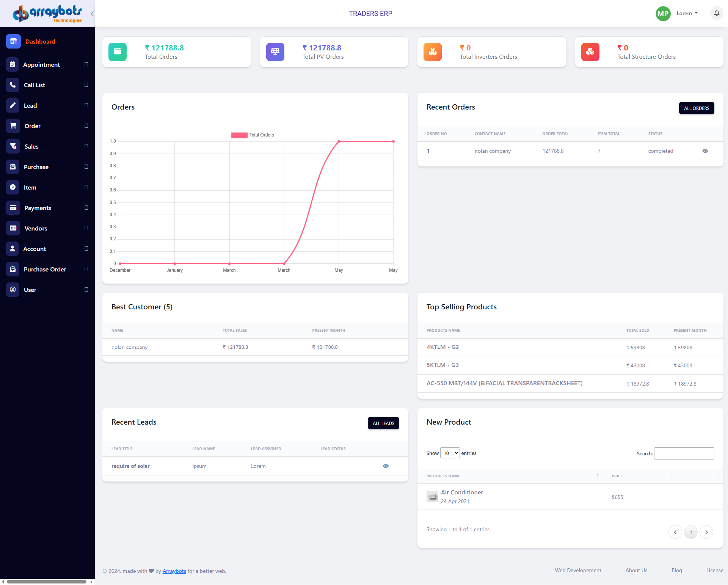This screenshot has width=728, height=585.
Task: Click the notification bell icon
Action: tap(717, 13)
